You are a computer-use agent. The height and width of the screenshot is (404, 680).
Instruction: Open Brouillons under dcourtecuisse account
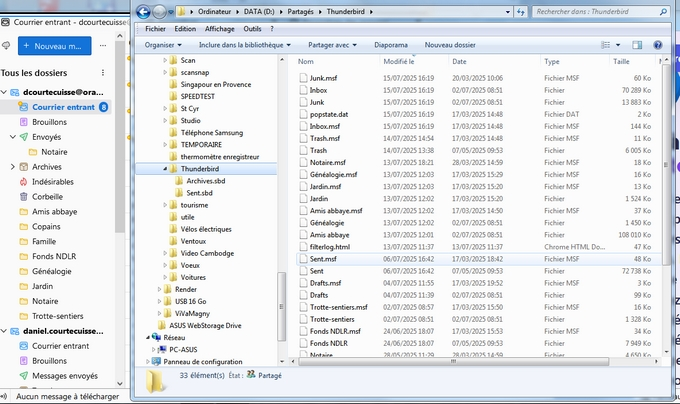49,122
